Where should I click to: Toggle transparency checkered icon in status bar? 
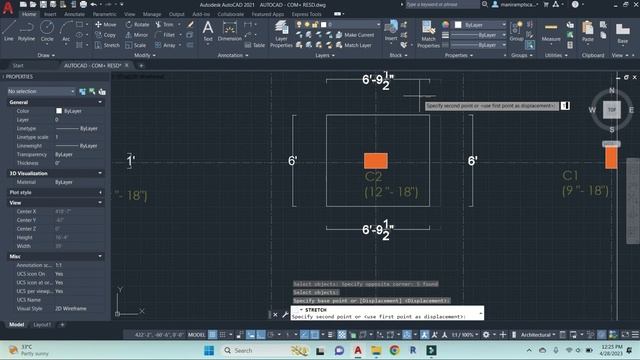[342, 335]
